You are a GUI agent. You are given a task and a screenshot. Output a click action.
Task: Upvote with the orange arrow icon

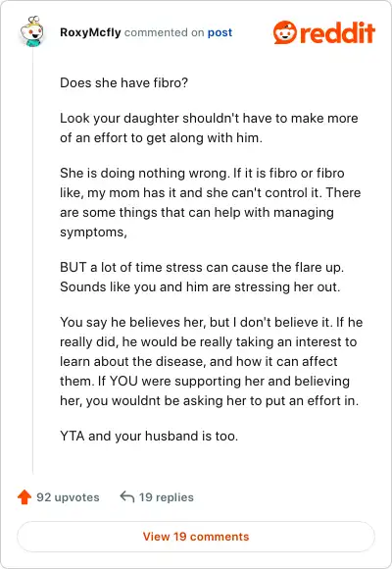click(24, 496)
